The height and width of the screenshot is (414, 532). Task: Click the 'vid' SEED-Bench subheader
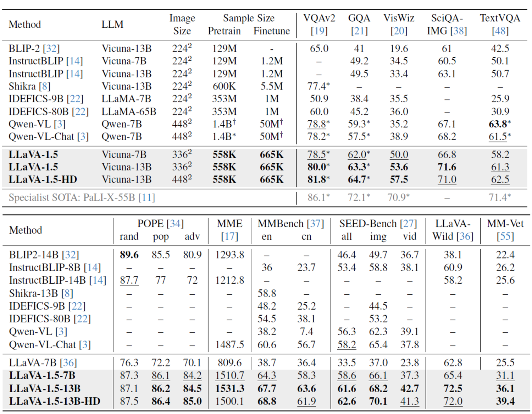(x=410, y=236)
